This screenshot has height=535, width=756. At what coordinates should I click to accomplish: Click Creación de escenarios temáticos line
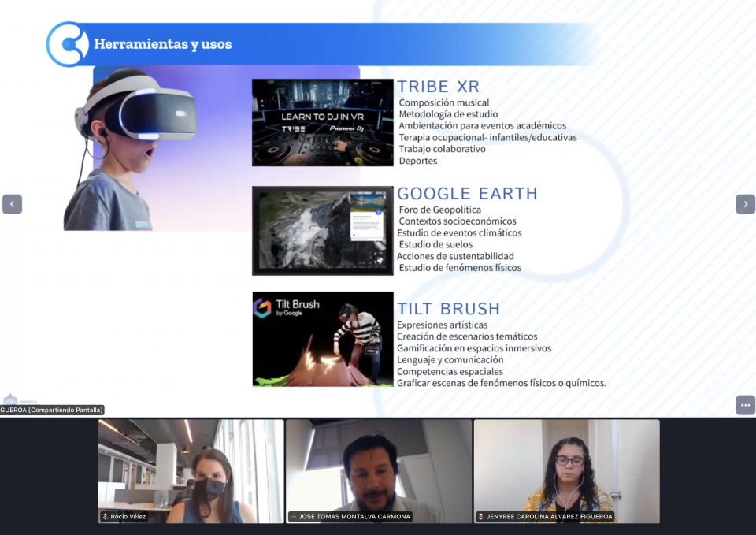coord(467,336)
